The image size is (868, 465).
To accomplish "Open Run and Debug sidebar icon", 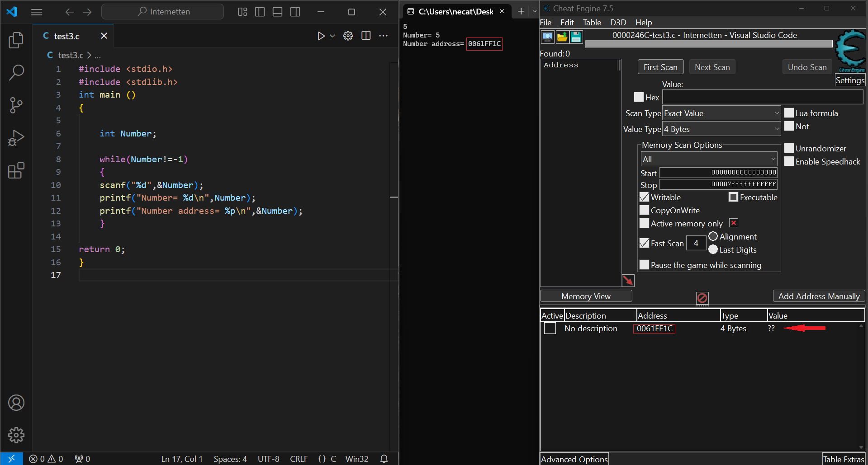I will (x=16, y=138).
